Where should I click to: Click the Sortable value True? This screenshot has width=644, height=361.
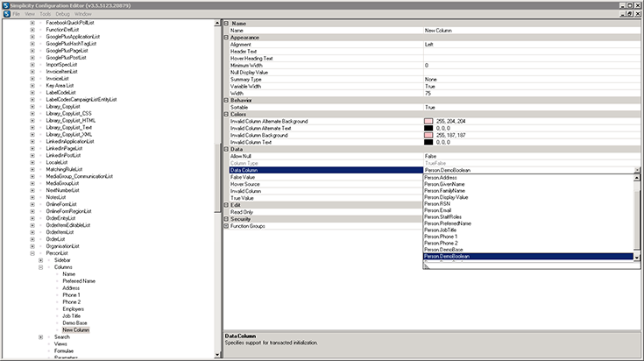[x=532, y=107]
